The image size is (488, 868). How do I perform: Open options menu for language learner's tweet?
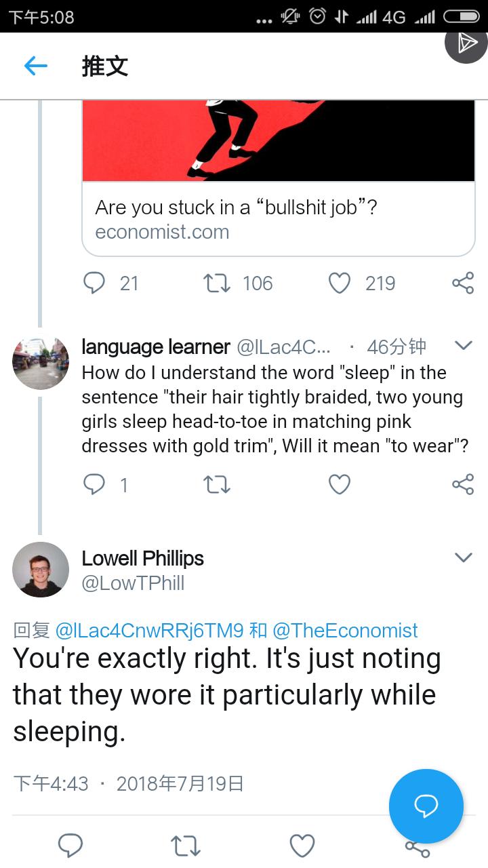[x=464, y=344]
